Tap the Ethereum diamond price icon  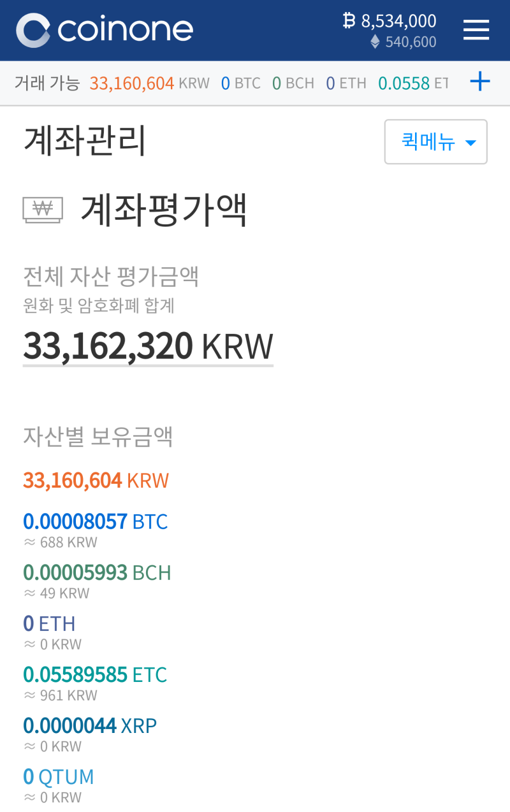(x=375, y=42)
